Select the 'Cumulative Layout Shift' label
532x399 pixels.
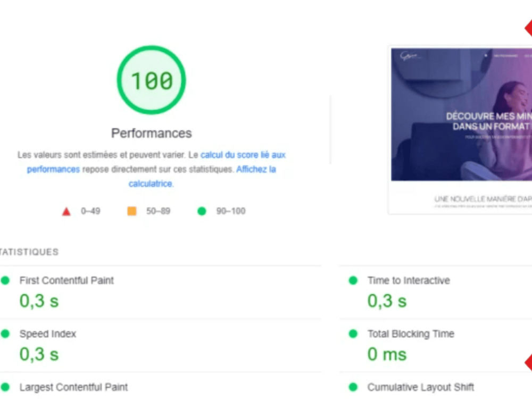pos(421,387)
